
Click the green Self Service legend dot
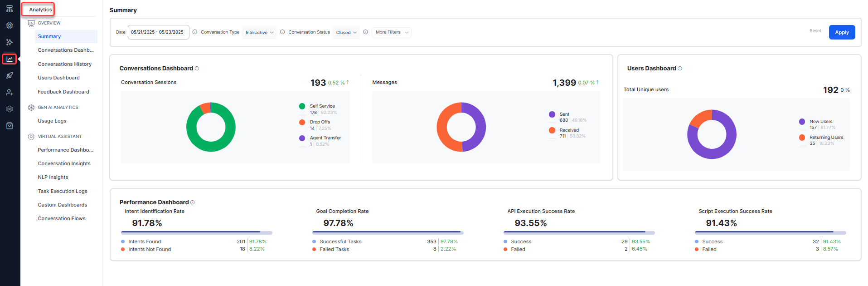302,106
